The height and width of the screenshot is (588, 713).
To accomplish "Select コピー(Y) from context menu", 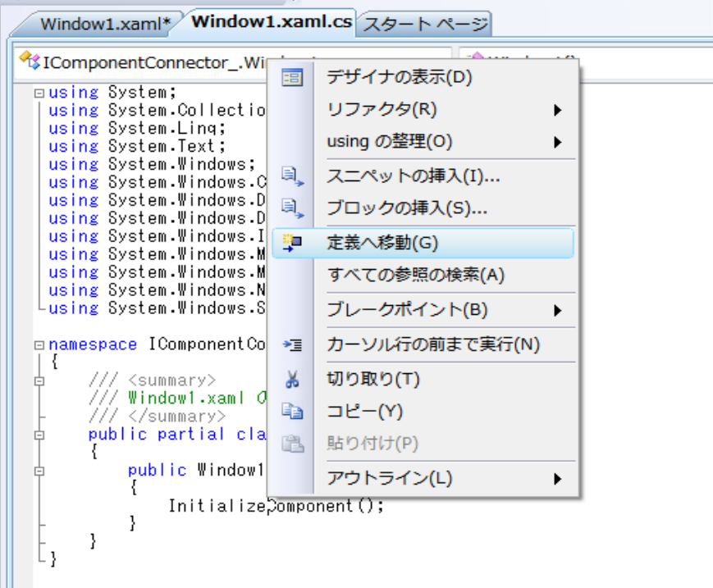I will 423,411.
